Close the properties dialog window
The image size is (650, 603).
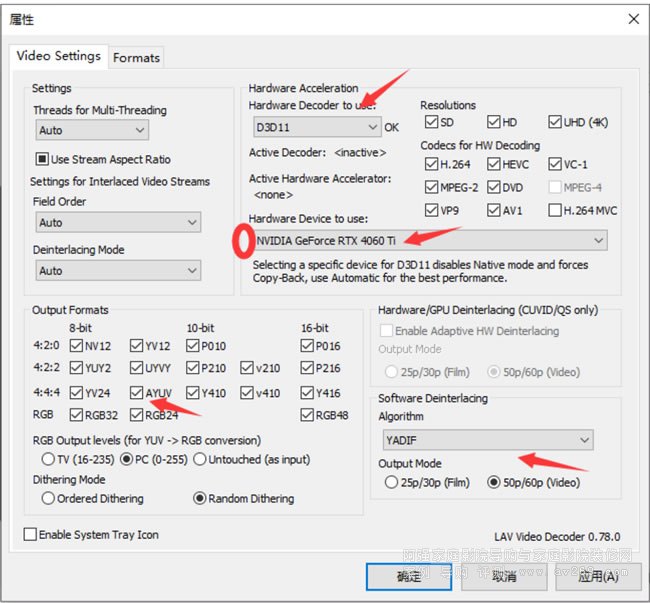pos(632,19)
